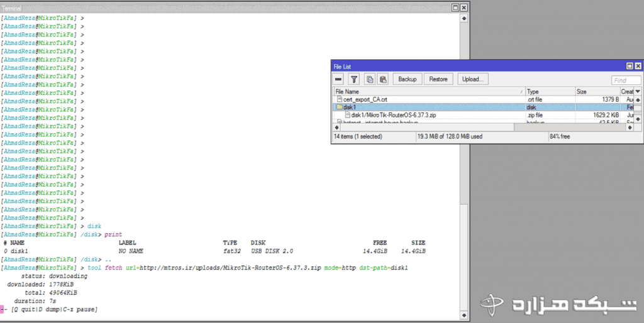This screenshot has width=644, height=323.
Task: Click the File List scroll down arrow
Action: tap(638, 119)
